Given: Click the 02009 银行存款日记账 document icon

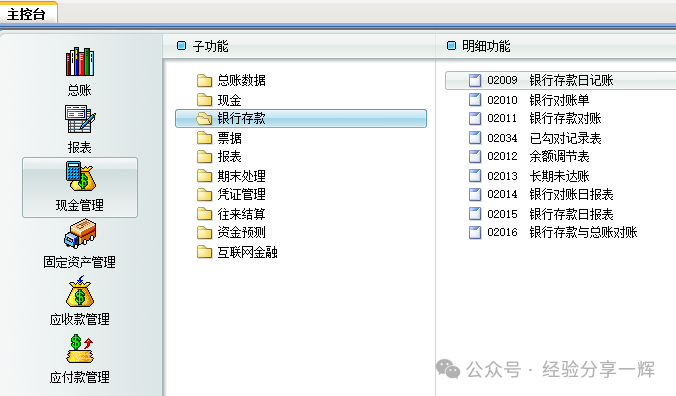Looking at the screenshot, I should (475, 80).
